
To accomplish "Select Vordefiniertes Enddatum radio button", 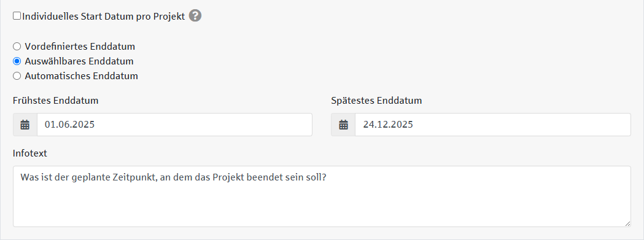I will [17, 47].
